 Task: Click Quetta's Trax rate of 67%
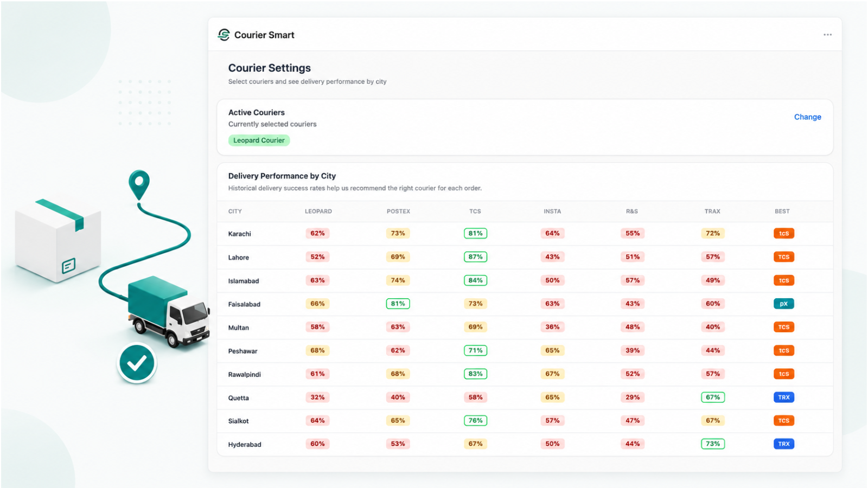point(713,397)
